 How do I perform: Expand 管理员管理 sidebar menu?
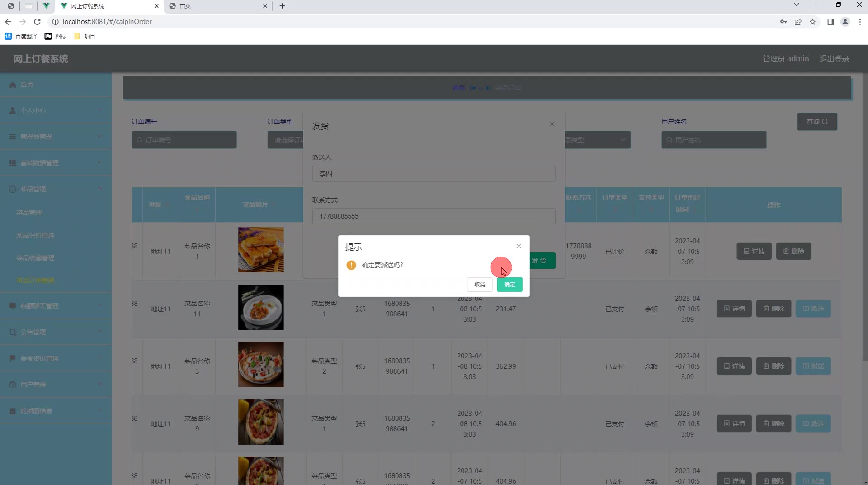pyautogui.click(x=56, y=137)
